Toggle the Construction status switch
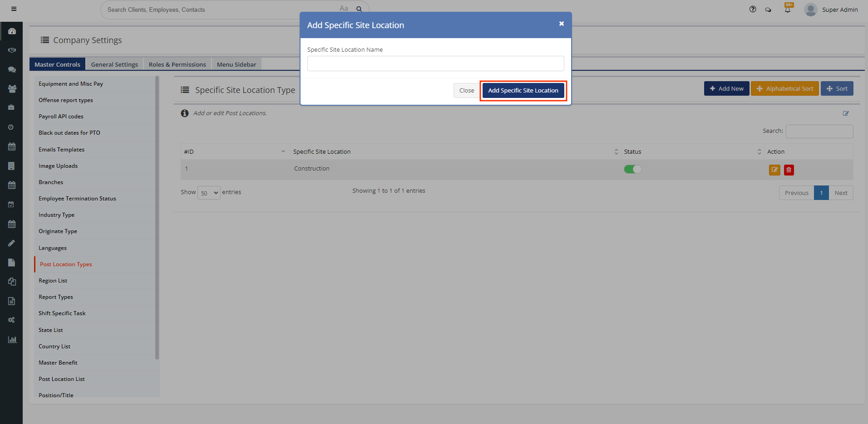Screen dimensions: 868x424 click(632, 169)
